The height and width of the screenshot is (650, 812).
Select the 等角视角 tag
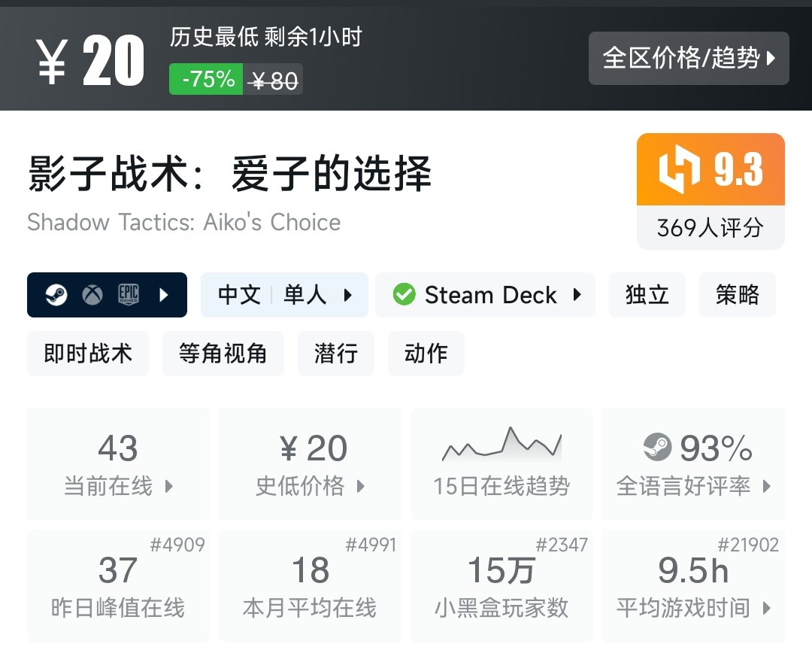tap(223, 354)
